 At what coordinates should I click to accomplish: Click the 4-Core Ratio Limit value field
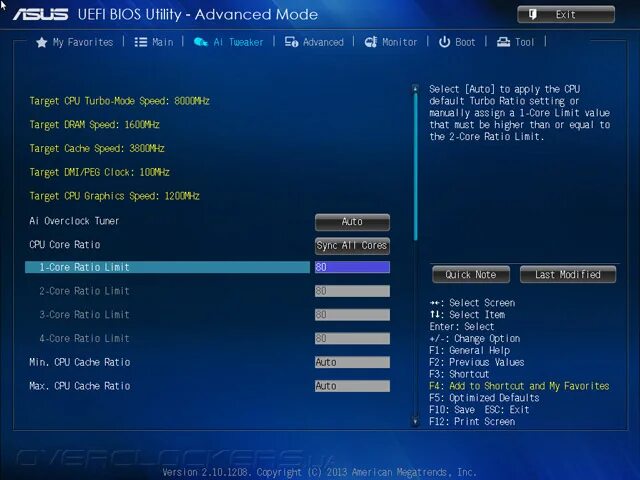[352, 338]
